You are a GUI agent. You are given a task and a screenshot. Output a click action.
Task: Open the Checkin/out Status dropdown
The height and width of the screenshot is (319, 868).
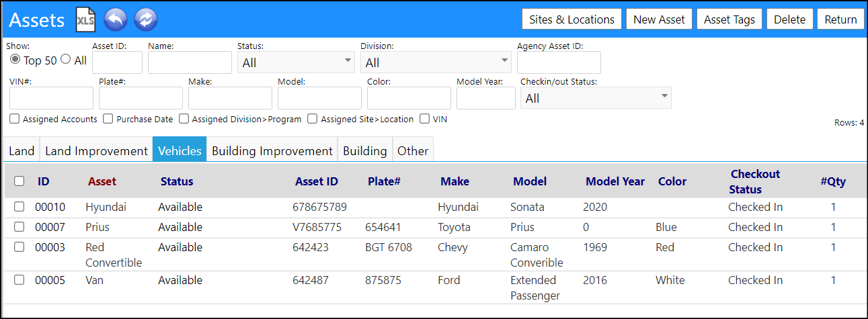click(x=596, y=98)
